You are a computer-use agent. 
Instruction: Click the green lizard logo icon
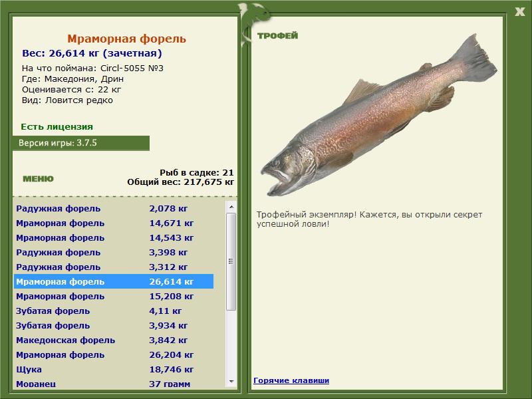(x=253, y=13)
